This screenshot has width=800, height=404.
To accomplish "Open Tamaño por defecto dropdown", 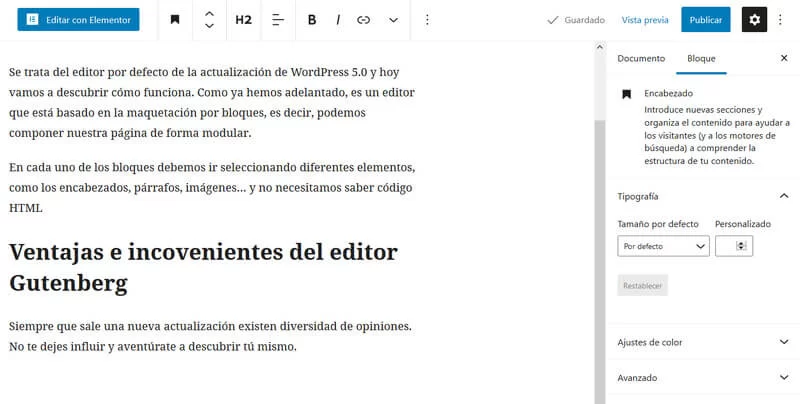I will point(663,246).
